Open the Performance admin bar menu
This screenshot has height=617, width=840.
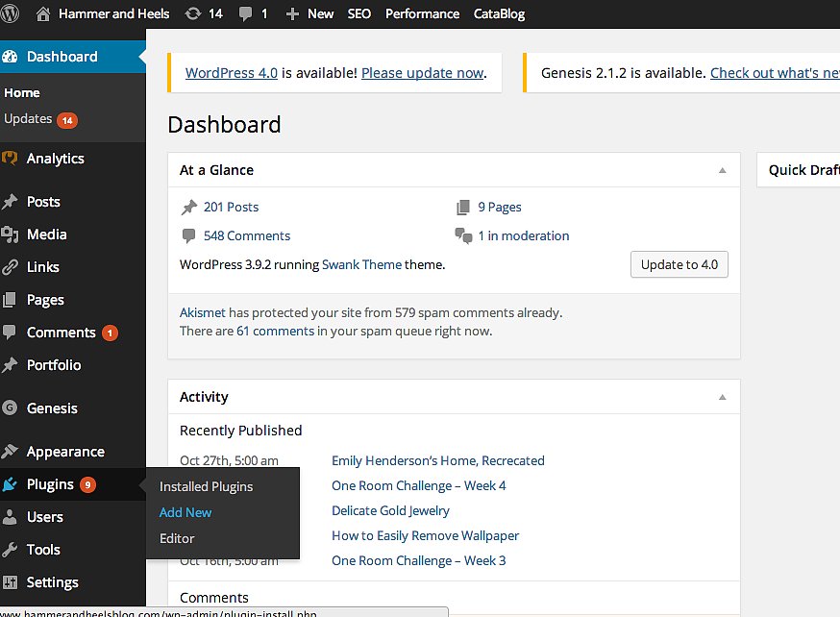[422, 13]
